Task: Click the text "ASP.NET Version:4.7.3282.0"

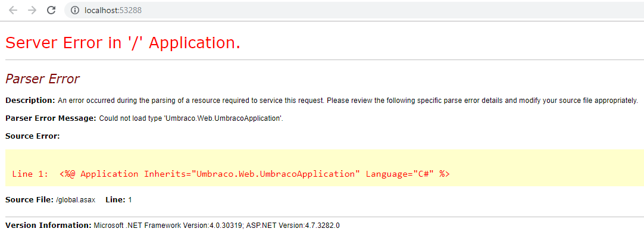Action: pyautogui.click(x=293, y=226)
